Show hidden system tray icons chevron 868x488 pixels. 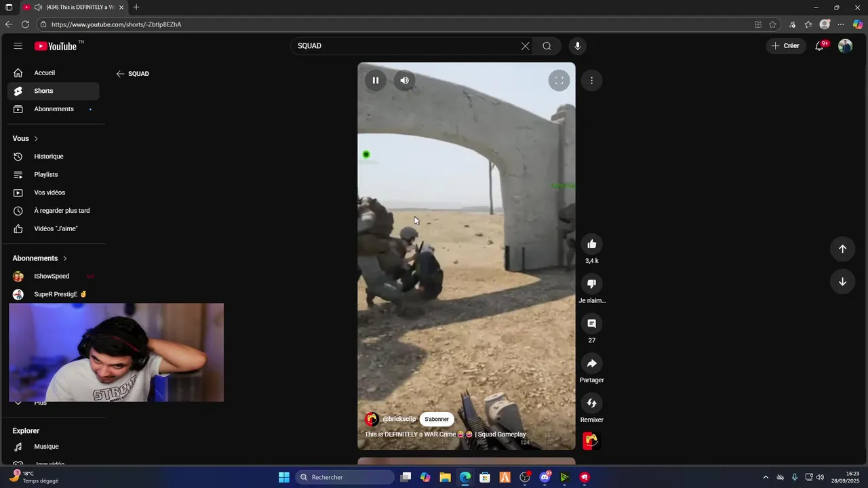(766, 477)
